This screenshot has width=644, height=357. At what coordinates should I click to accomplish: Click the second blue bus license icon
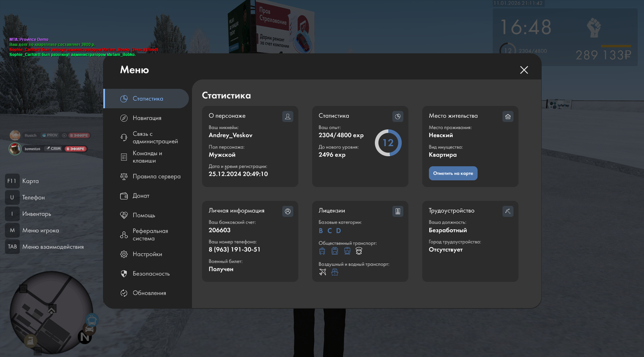(334, 251)
